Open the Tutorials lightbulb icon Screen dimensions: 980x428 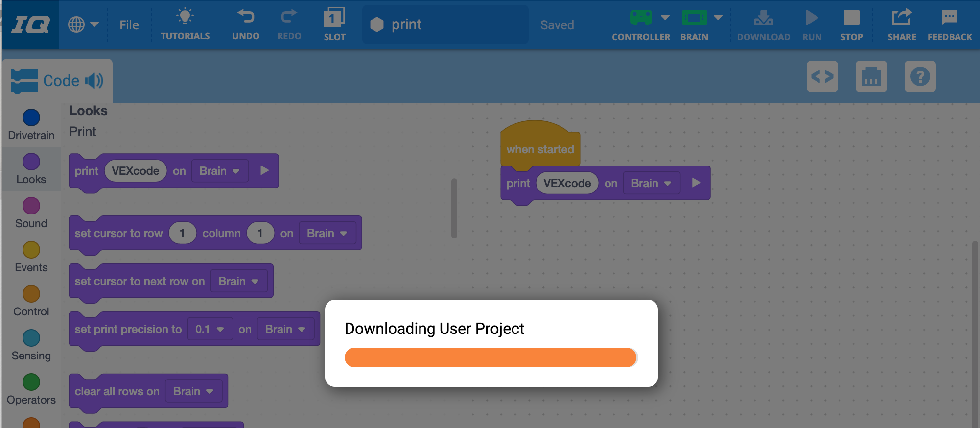(185, 18)
